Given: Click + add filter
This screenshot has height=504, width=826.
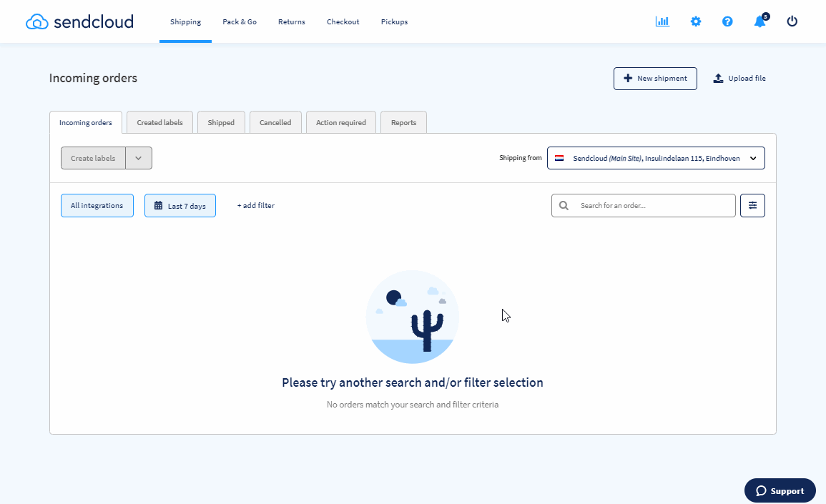Looking at the screenshot, I should pyautogui.click(x=255, y=205).
